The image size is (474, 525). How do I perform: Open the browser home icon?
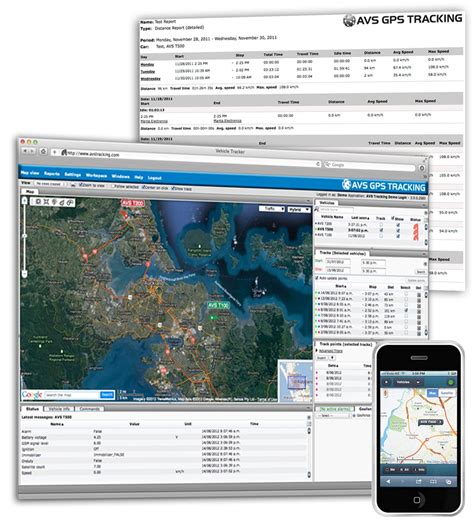pos(43,151)
